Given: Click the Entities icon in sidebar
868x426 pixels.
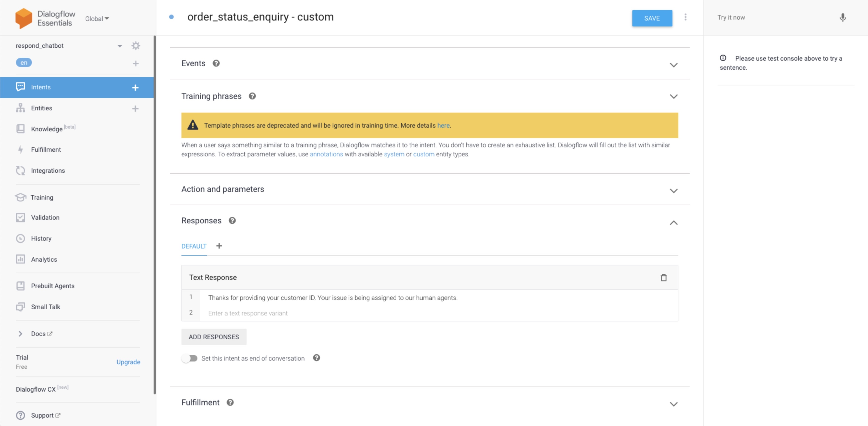Looking at the screenshot, I should pos(20,108).
